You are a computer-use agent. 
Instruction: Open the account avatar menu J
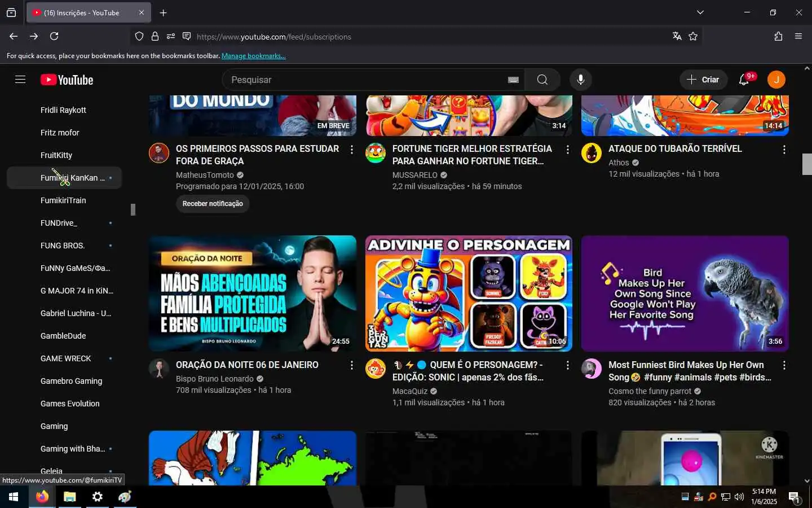[776, 80]
